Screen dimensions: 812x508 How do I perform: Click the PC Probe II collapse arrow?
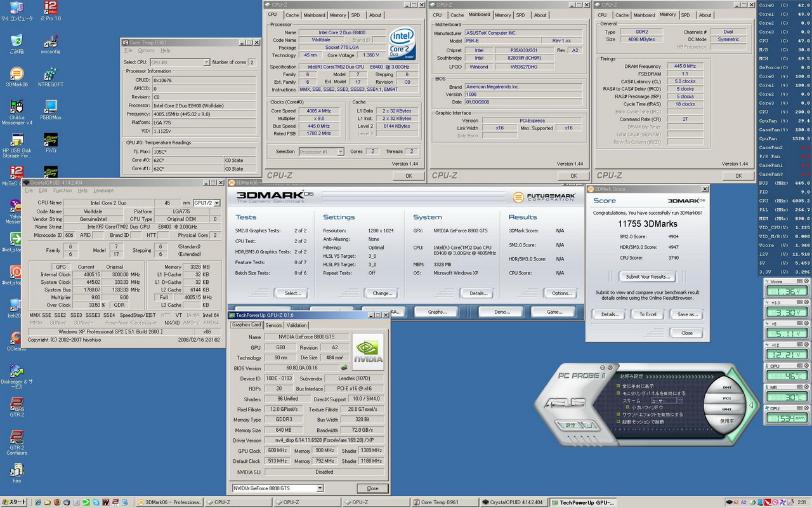tap(752, 404)
